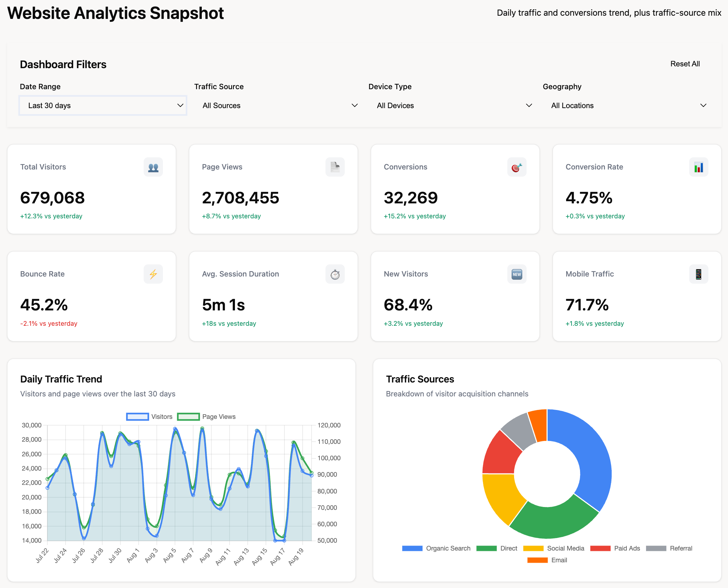Hide the Referral slice using its legend
The image size is (728, 588).
[x=670, y=548]
